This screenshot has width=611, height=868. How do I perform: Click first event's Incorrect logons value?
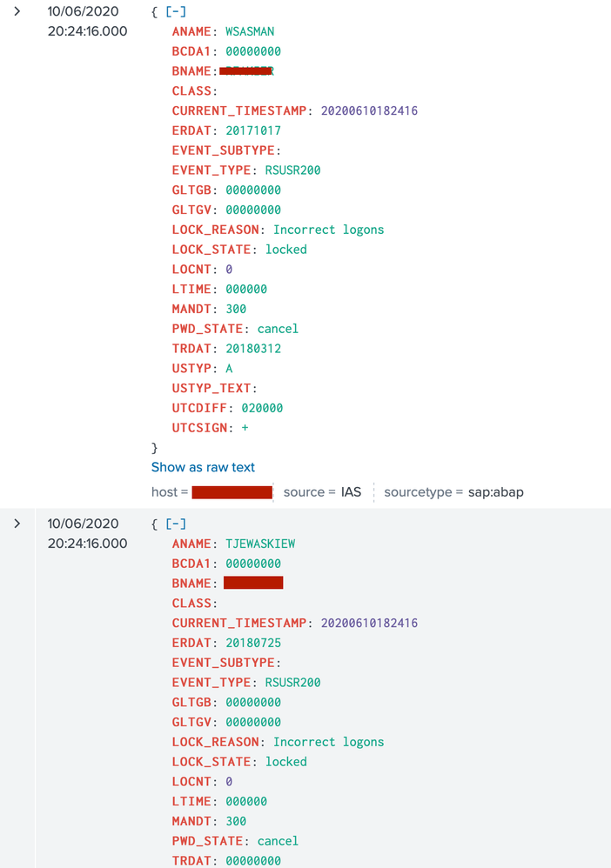[328, 230]
